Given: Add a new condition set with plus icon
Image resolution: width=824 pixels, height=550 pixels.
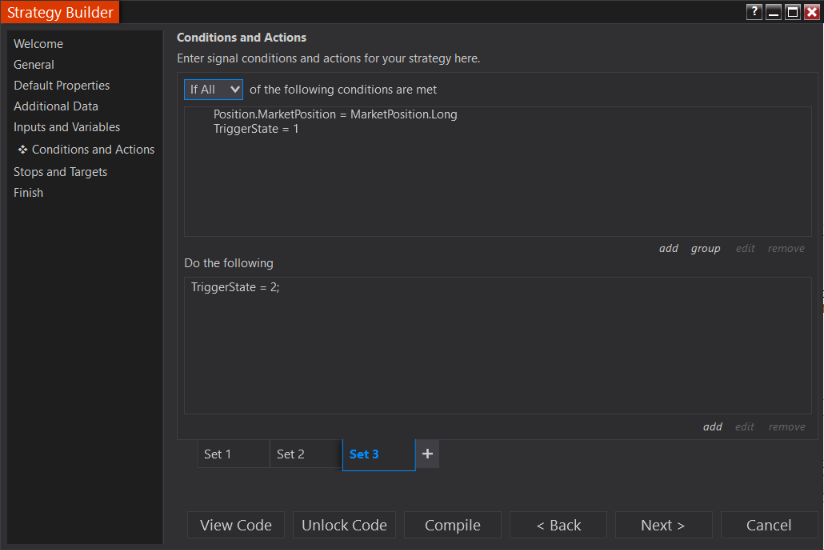Looking at the screenshot, I should [x=427, y=454].
